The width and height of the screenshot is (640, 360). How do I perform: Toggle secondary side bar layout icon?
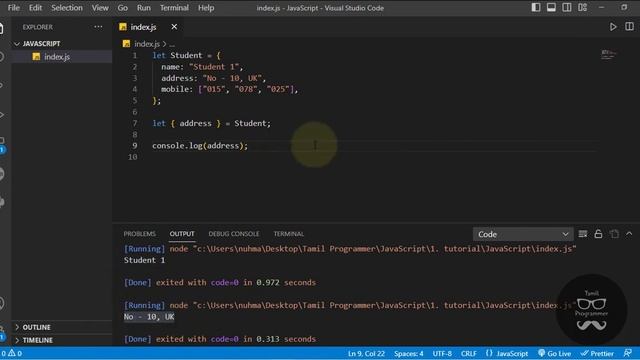tap(567, 7)
